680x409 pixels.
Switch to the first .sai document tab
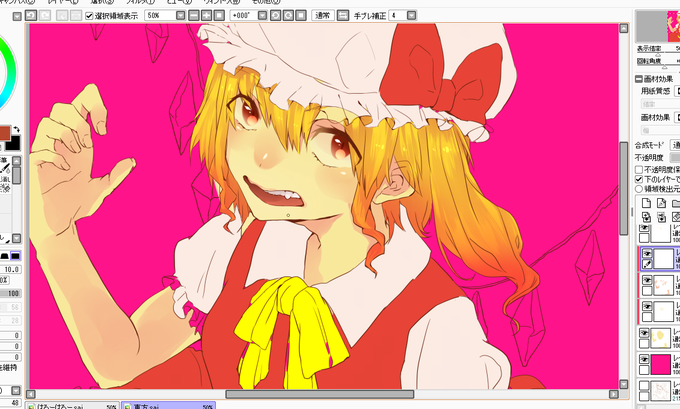point(72,406)
